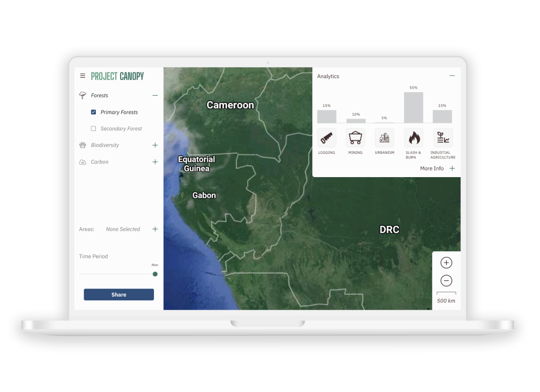Expand the Biodiversity section
Screen dimensions: 540x392
coord(155,145)
